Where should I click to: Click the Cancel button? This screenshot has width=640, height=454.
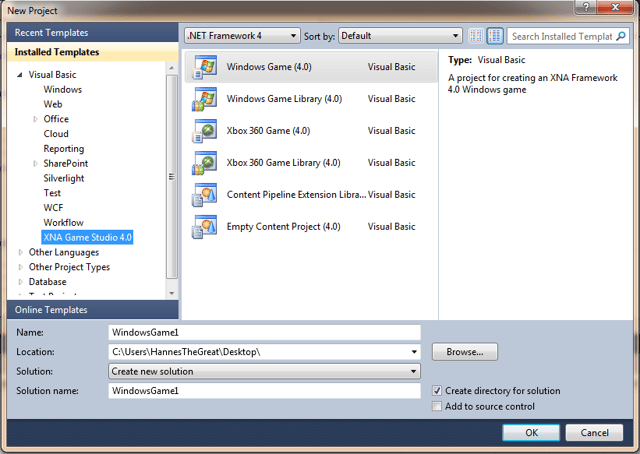(594, 433)
